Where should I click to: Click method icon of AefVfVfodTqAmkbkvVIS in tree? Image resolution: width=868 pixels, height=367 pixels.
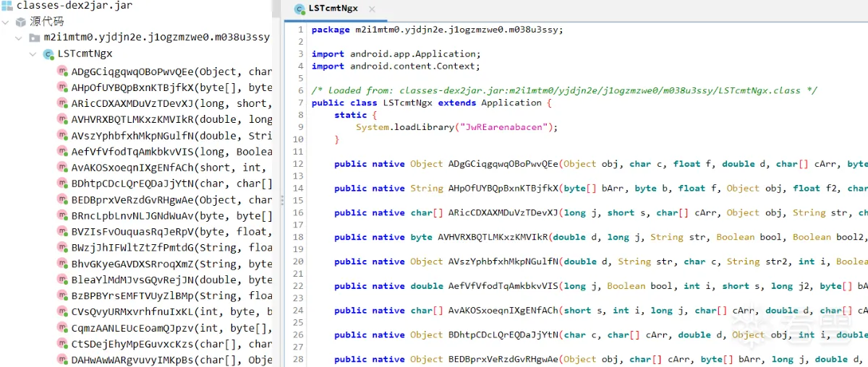[62, 152]
